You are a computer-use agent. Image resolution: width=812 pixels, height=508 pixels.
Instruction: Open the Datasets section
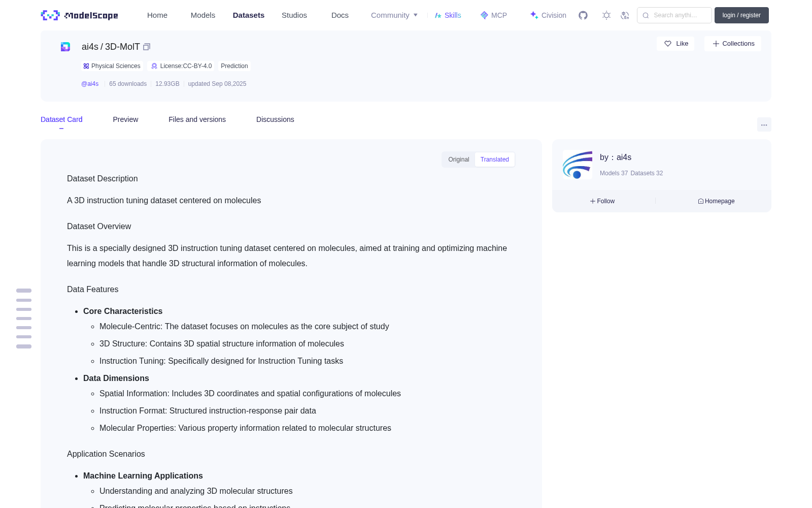pos(249,15)
